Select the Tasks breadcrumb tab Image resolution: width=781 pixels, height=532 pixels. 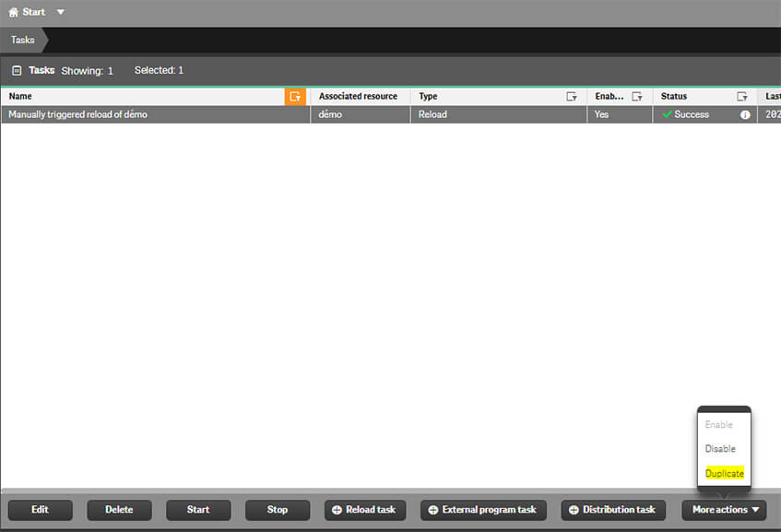point(23,40)
